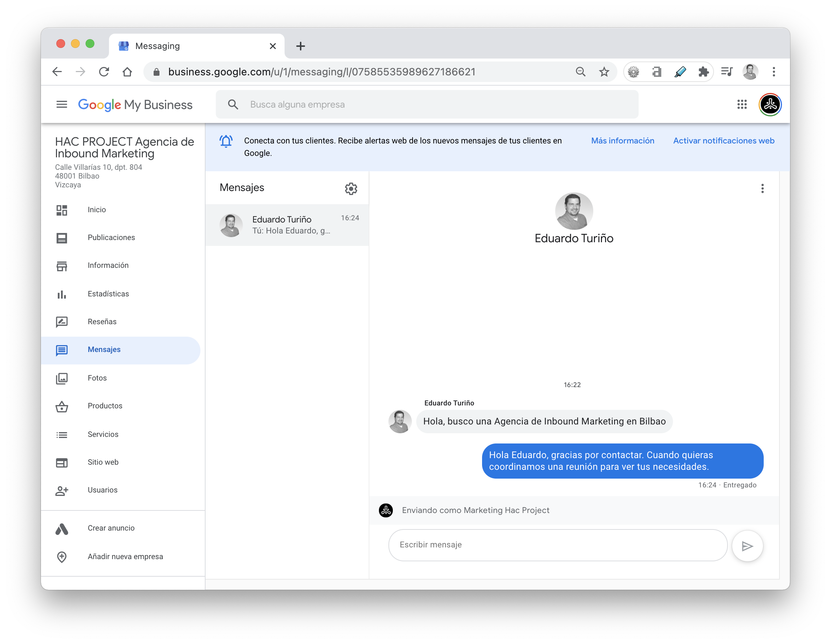Image resolution: width=831 pixels, height=644 pixels.
Task: Open the HAC Project account avatar menu
Action: click(770, 104)
